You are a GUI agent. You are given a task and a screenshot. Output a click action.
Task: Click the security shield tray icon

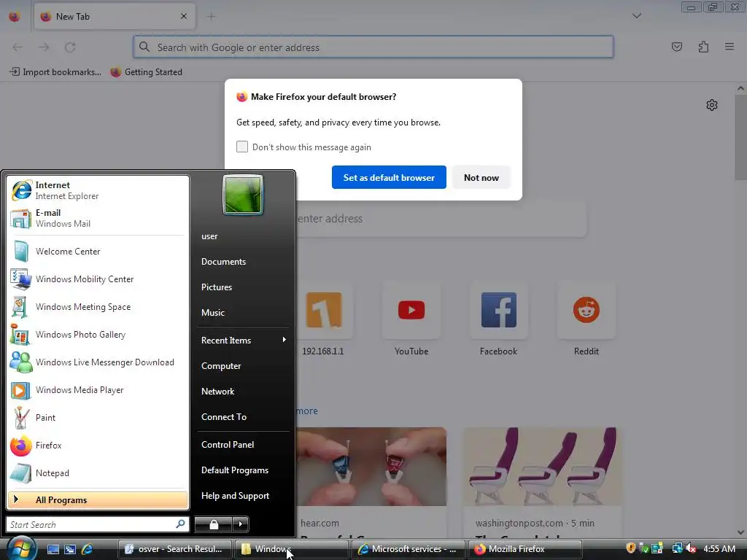(x=631, y=548)
